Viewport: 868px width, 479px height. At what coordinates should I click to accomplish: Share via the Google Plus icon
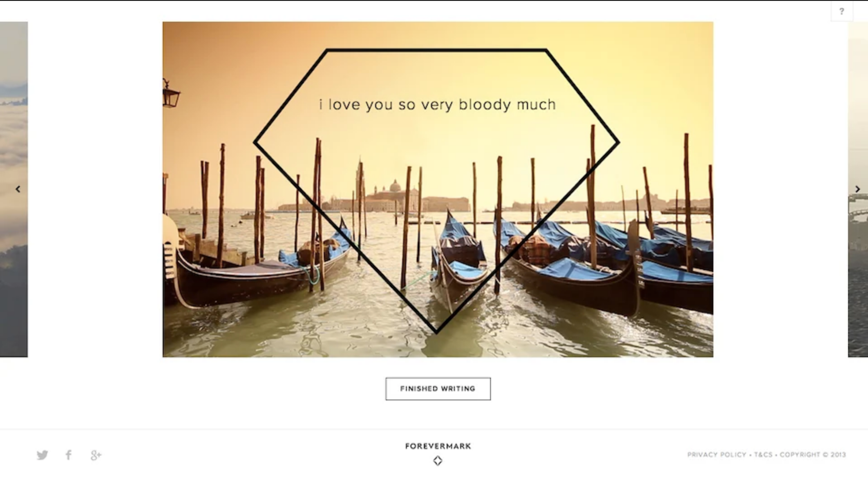(x=96, y=455)
